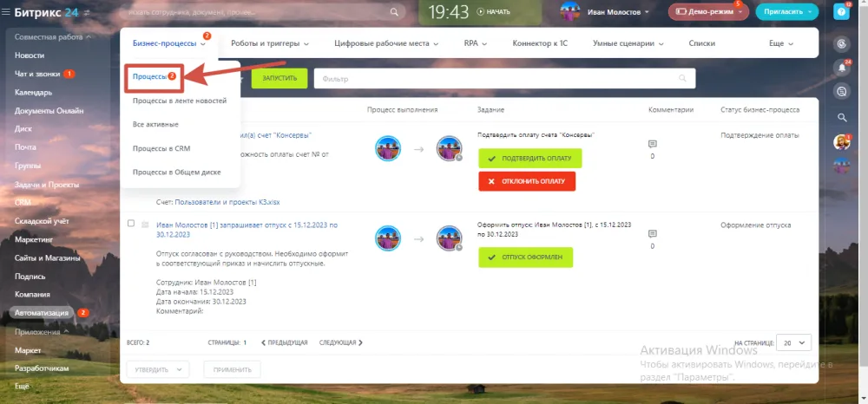Screen dimensions: 868x404
Task: Open the hamburger menu beside Битрикс 24
Action: (5, 12)
